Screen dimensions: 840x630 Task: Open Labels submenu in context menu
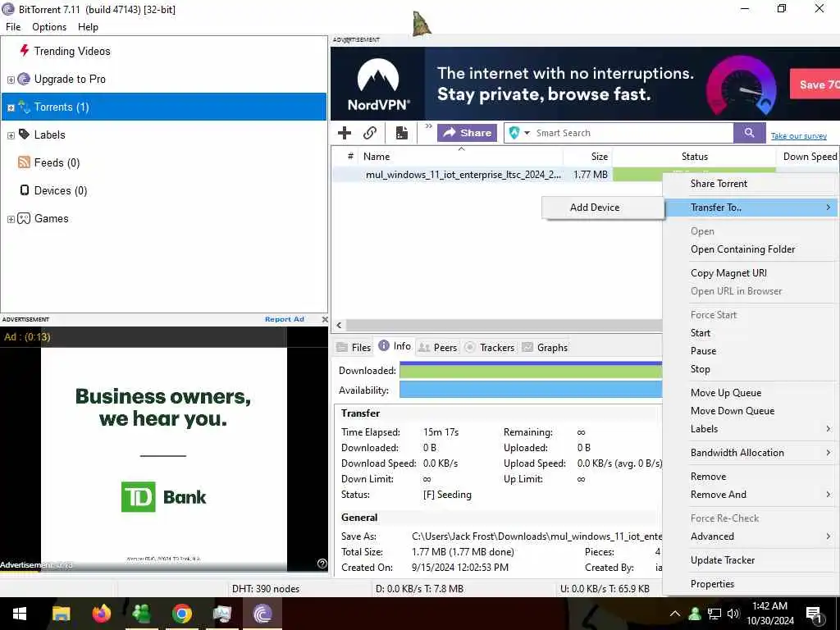point(750,429)
